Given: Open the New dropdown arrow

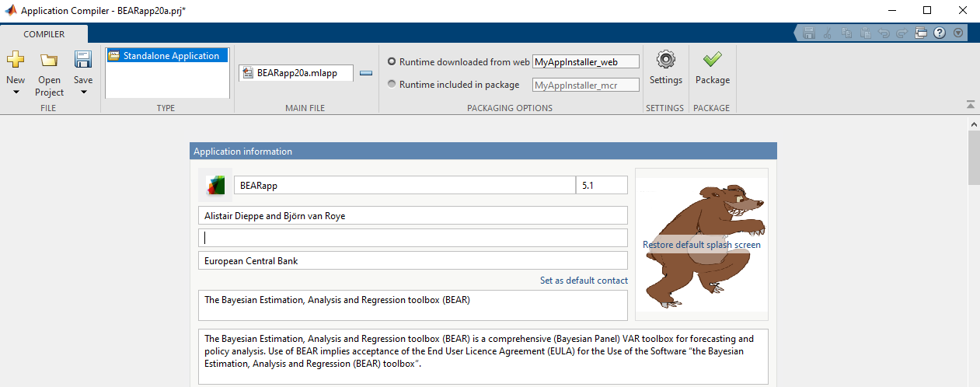Looking at the screenshot, I should click(x=15, y=92).
